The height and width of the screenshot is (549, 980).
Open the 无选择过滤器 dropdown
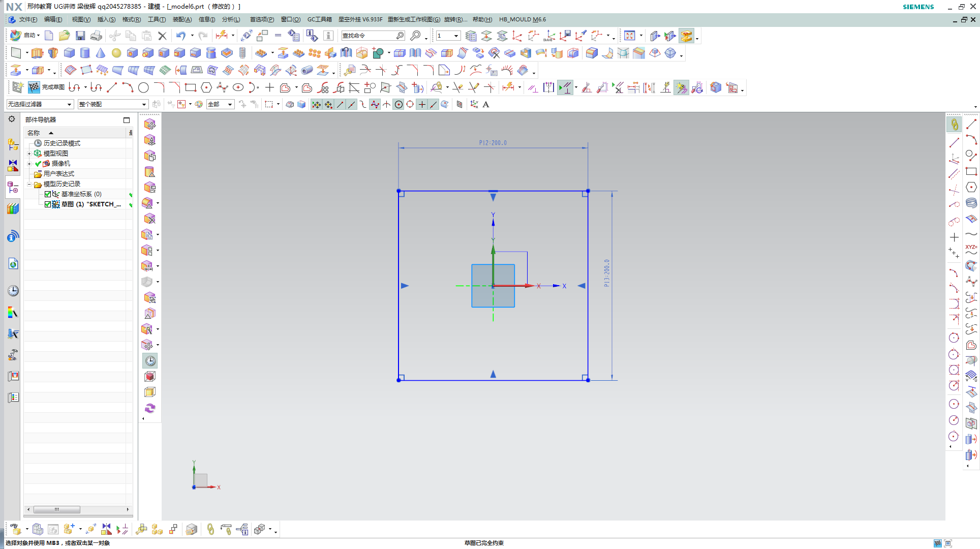tap(70, 104)
